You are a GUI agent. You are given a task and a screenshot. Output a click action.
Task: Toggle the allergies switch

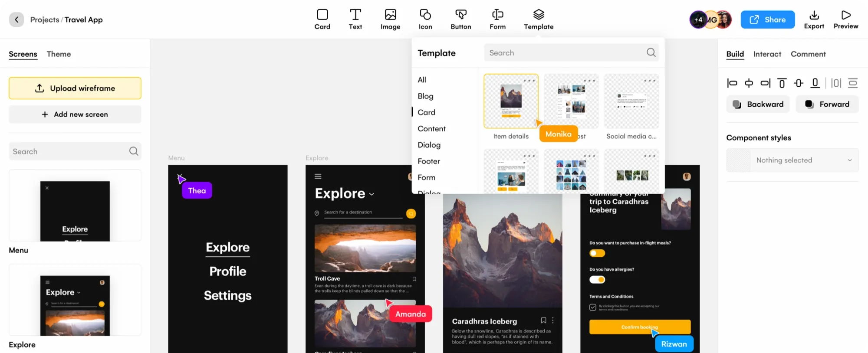[597, 280]
